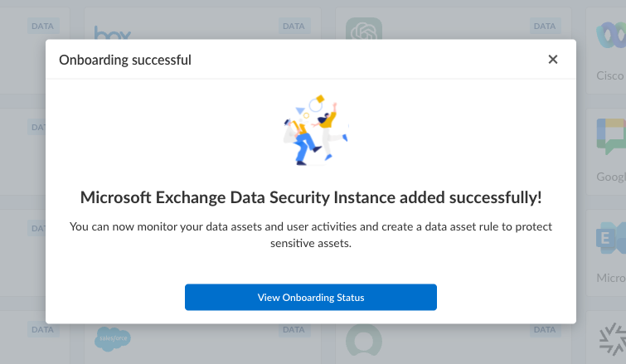
Task: Click the data asset rule description text
Action: pyautogui.click(x=310, y=235)
